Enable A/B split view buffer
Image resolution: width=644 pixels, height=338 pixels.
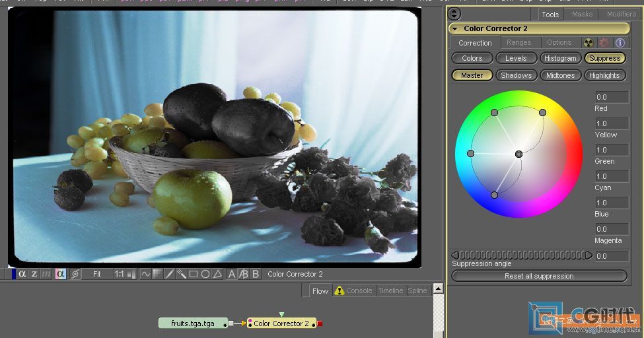click(244, 274)
